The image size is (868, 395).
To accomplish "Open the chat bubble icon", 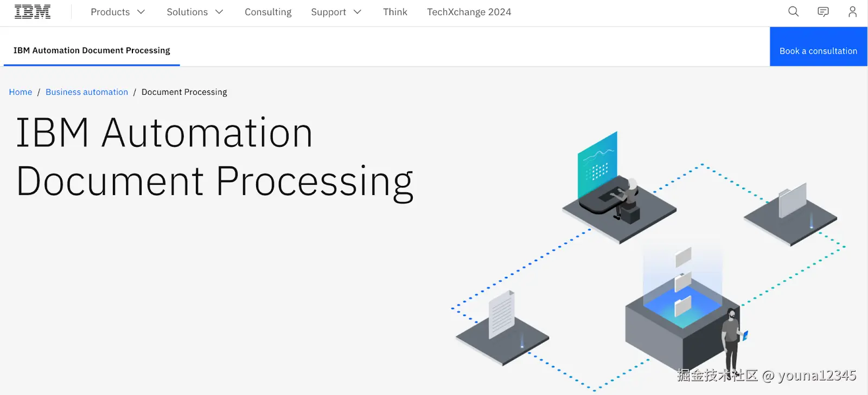I will [823, 12].
